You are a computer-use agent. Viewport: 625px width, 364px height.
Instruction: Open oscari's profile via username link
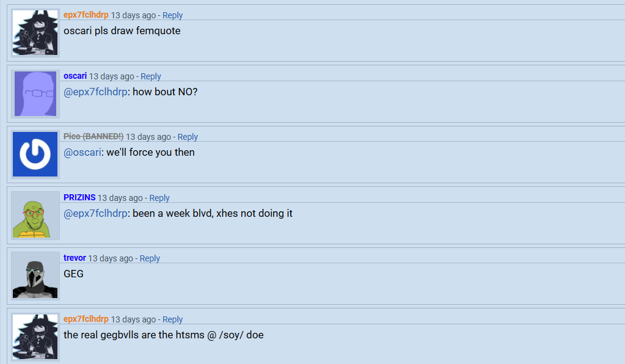click(75, 76)
